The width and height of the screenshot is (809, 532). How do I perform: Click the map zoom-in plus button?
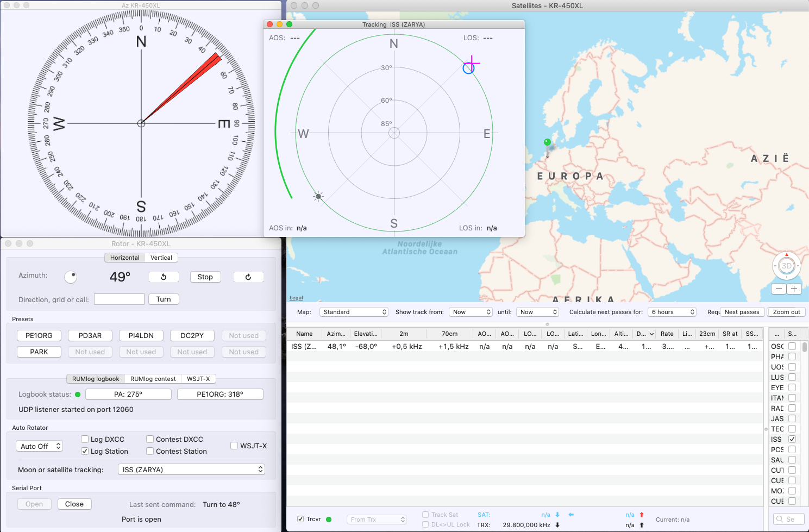point(794,289)
